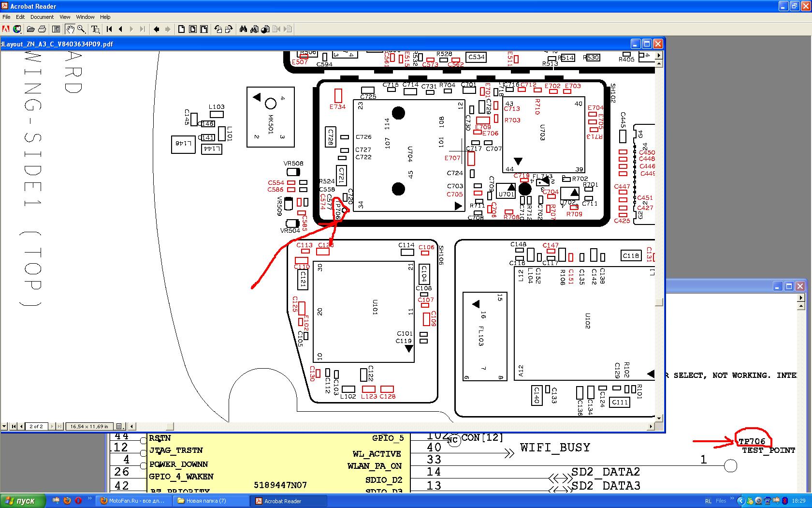The image size is (812, 508).
Task: Click previous page button in status bar
Action: (21, 426)
